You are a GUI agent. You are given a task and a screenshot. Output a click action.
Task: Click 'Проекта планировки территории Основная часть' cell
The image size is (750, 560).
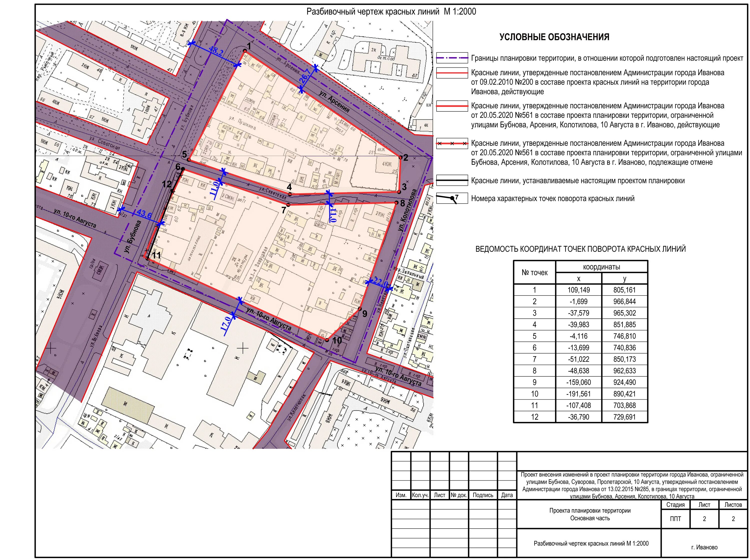click(x=589, y=514)
